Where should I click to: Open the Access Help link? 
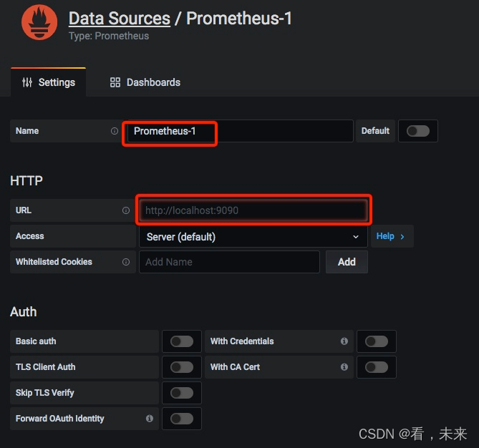[x=392, y=236]
